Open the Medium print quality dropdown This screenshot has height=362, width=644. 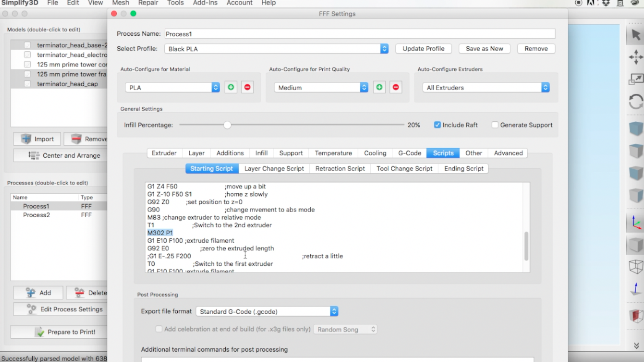click(321, 88)
